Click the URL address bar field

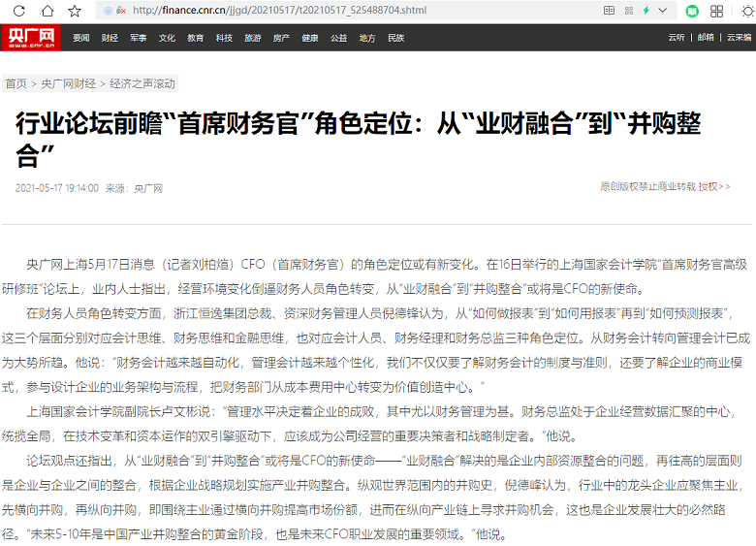[x=339, y=11]
